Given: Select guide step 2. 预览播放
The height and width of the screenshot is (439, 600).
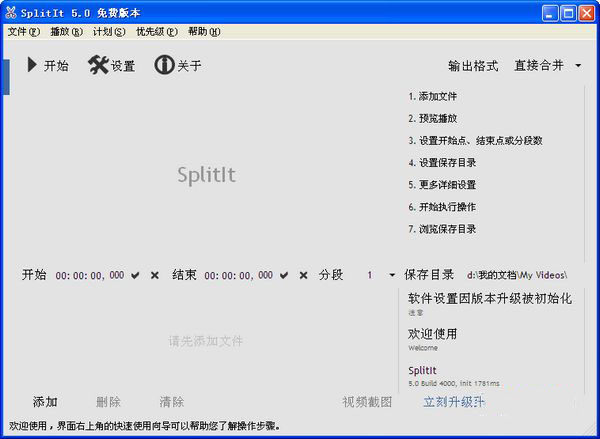Looking at the screenshot, I should 432,119.
